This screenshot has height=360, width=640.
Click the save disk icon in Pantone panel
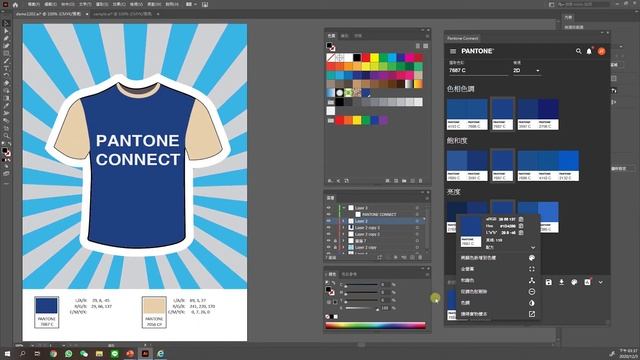point(549,282)
